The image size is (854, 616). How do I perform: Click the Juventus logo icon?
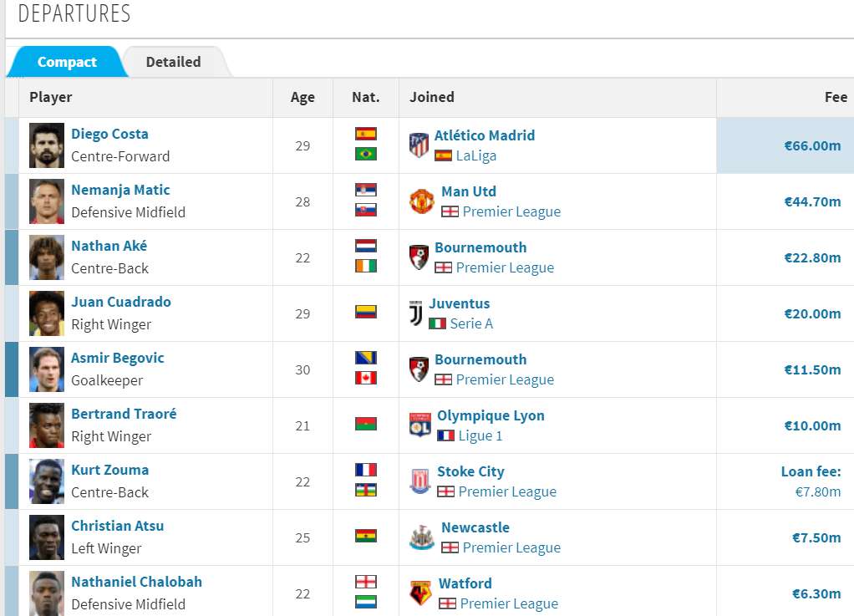(416, 313)
